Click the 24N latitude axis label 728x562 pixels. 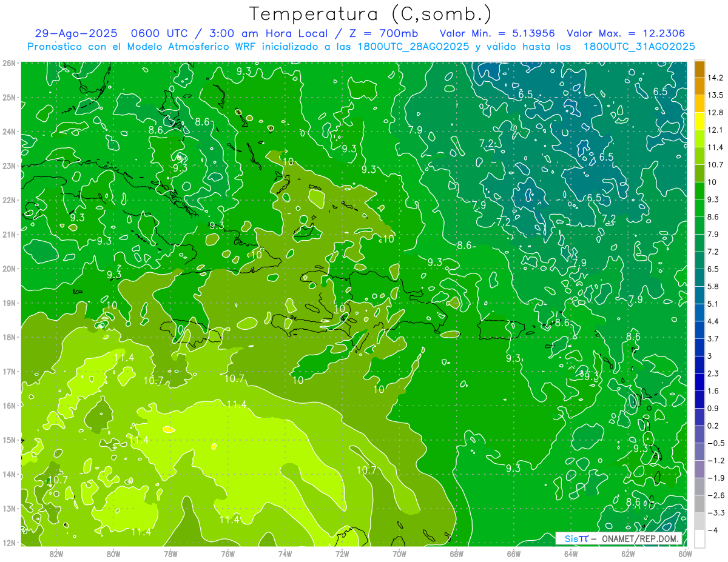coord(8,132)
